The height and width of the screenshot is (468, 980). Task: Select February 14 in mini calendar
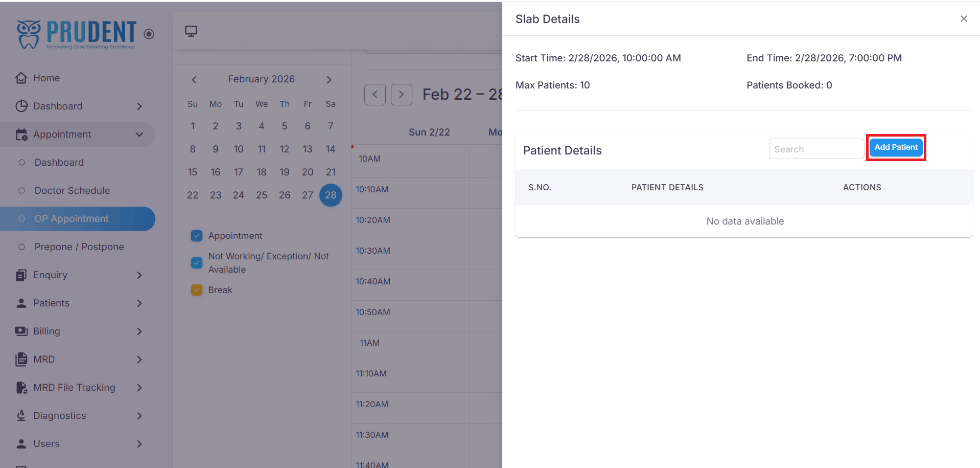(331, 149)
